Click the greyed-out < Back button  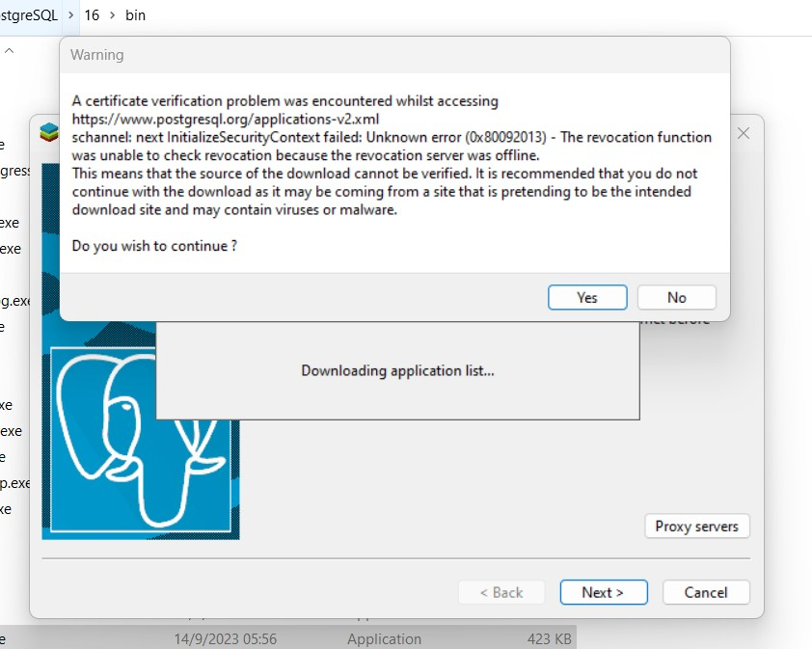pyautogui.click(x=501, y=592)
